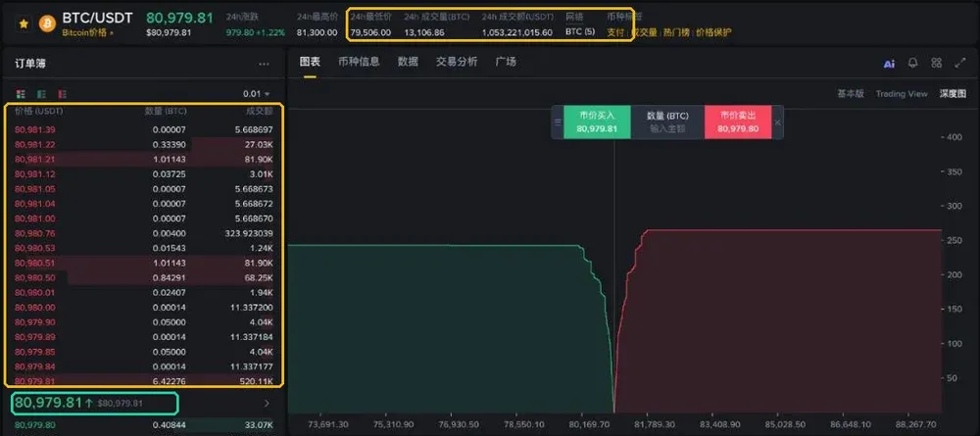The image size is (980, 436).
Task: Open the AI assistant icon
Action: pyautogui.click(x=889, y=63)
